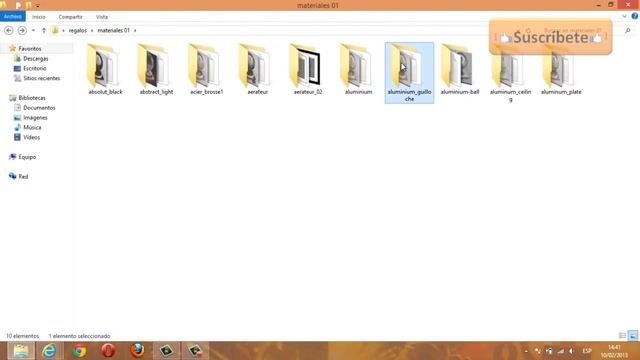The height and width of the screenshot is (360, 640).
Task: Go forward with the Forward arrow
Action: pos(22,30)
